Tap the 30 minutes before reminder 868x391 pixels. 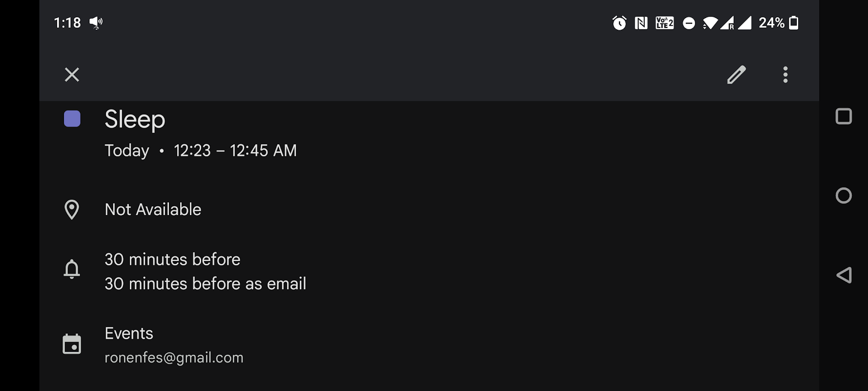172,260
